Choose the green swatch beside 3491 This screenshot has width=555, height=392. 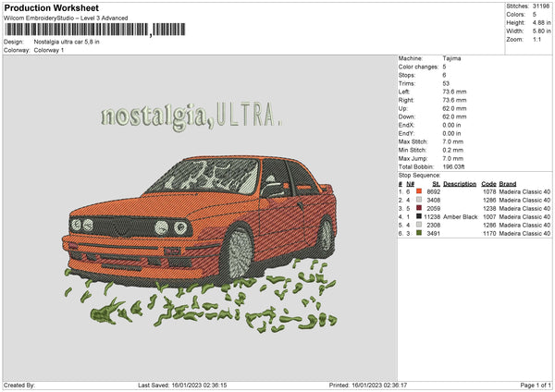[x=419, y=233]
